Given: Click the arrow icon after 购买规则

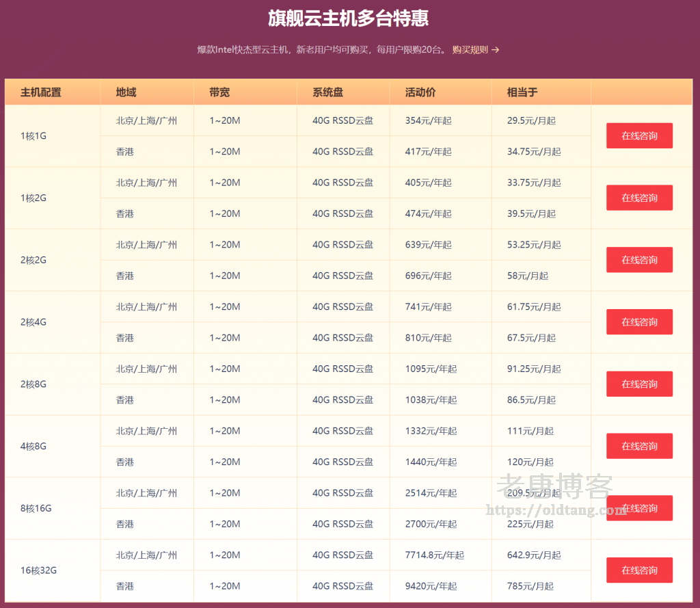Looking at the screenshot, I should pos(496,50).
